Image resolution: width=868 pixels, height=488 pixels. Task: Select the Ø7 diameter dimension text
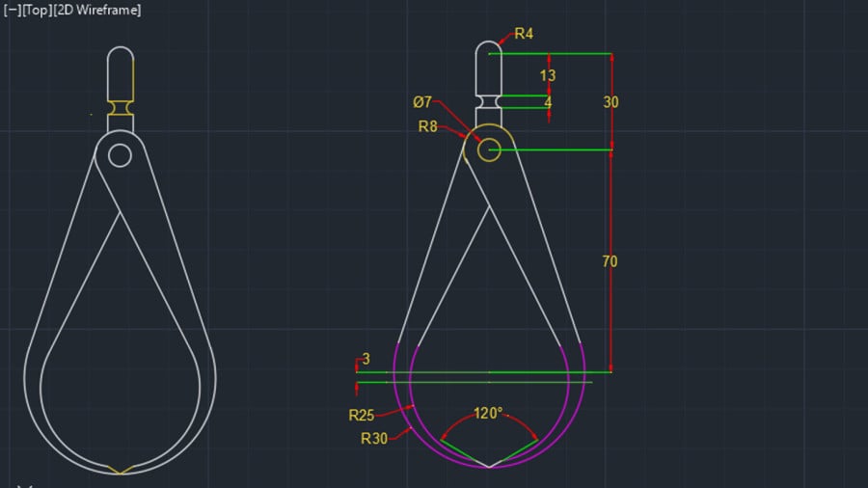[x=422, y=102]
